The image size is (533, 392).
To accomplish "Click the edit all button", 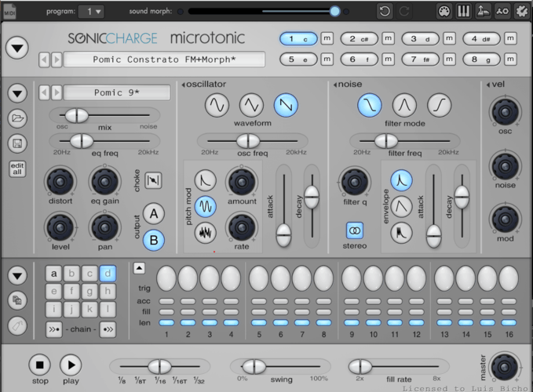I will click(17, 169).
